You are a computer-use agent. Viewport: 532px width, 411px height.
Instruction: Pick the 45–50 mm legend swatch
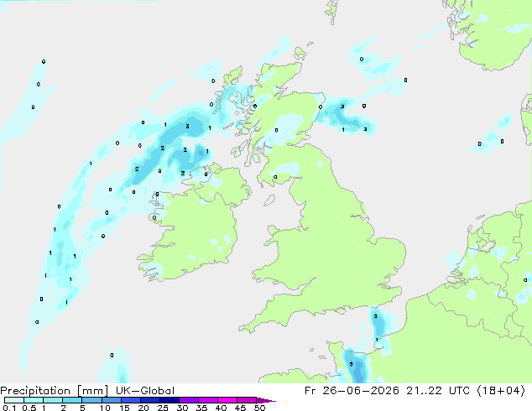(247, 400)
